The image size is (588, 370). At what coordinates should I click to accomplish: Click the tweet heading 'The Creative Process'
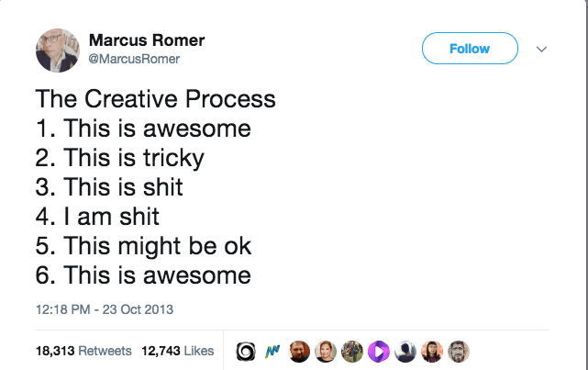pyautogui.click(x=155, y=99)
